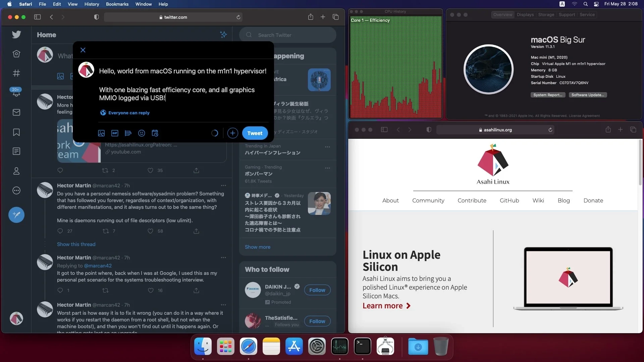Open @marcan42 mention link
Screen dimensions: 644x362
pos(98,265)
